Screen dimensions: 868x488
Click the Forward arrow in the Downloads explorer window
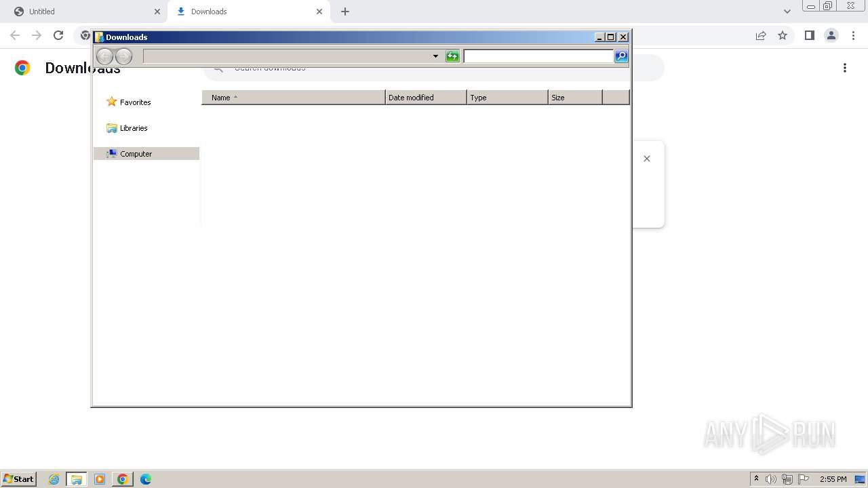click(x=123, y=56)
